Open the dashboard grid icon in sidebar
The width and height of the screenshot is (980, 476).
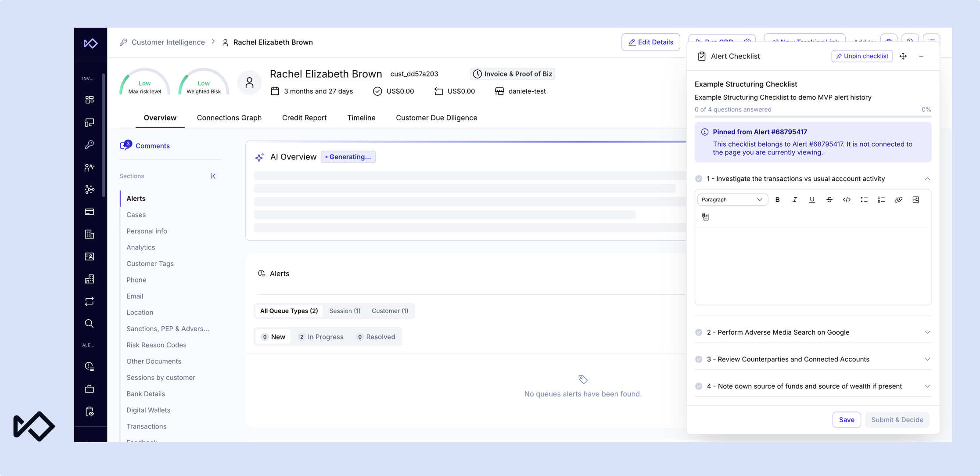(x=90, y=100)
